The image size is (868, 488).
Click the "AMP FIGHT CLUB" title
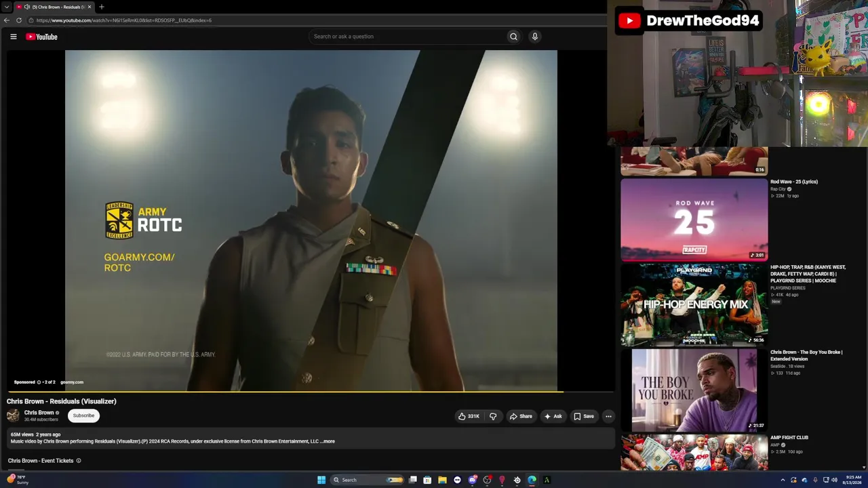tap(789, 438)
